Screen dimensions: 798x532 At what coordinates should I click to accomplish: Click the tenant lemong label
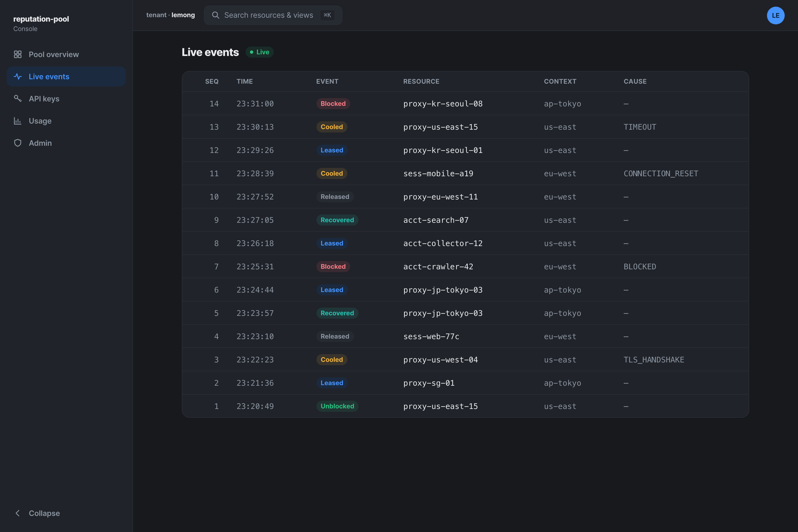[170, 15]
